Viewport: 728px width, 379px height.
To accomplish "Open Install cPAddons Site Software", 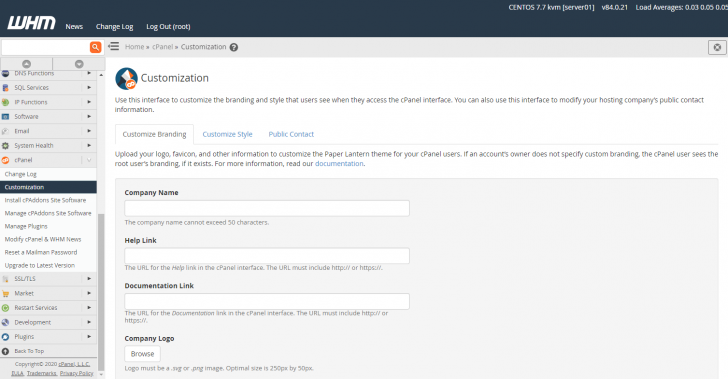I will (46, 200).
